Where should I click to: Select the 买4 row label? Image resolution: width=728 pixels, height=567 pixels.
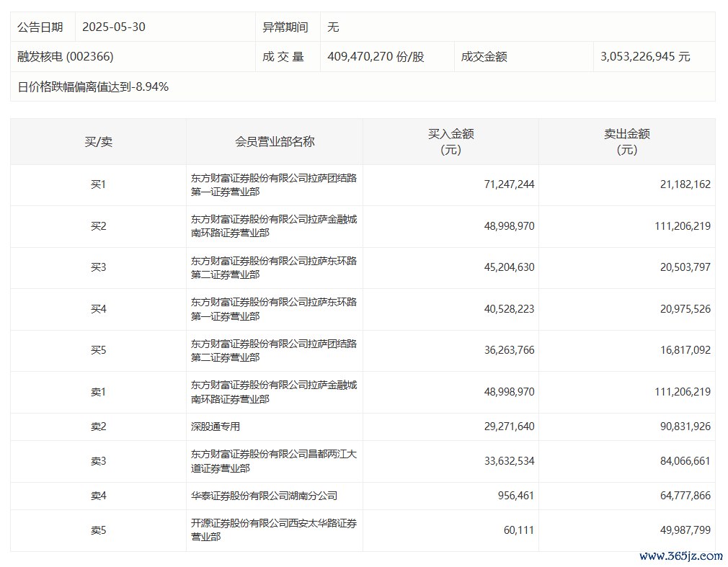click(99, 309)
